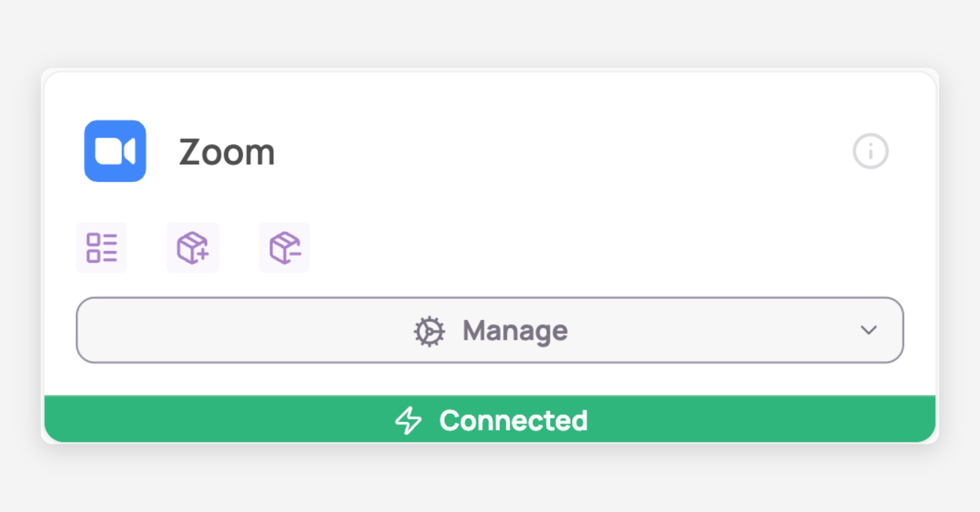
Task: Select the list view icon below Zoom
Action: point(102,248)
